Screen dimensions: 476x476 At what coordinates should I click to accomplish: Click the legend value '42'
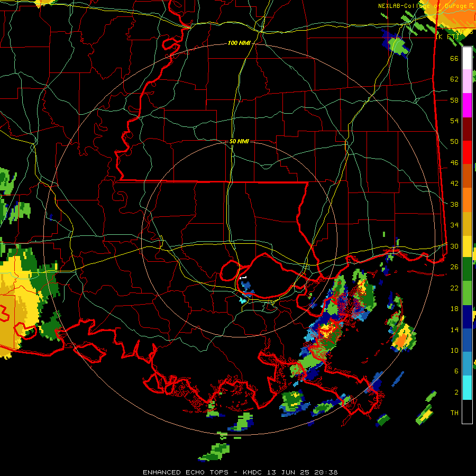[x=454, y=184]
